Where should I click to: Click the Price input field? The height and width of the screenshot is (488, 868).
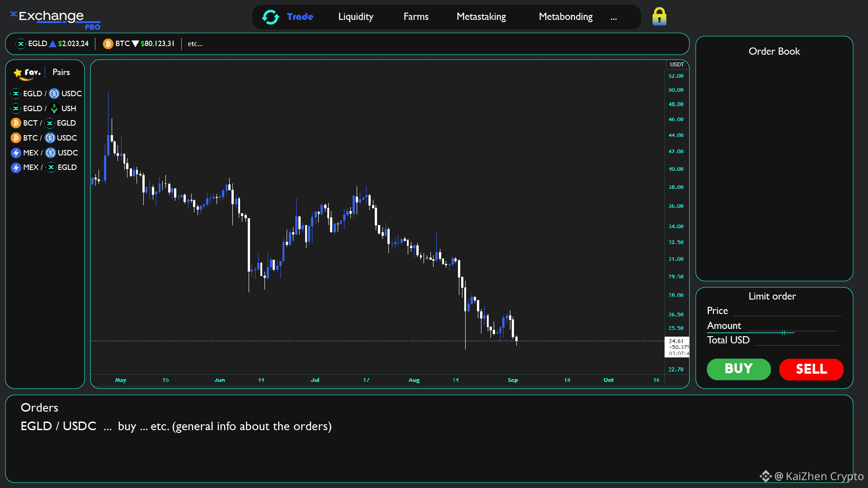(x=787, y=311)
